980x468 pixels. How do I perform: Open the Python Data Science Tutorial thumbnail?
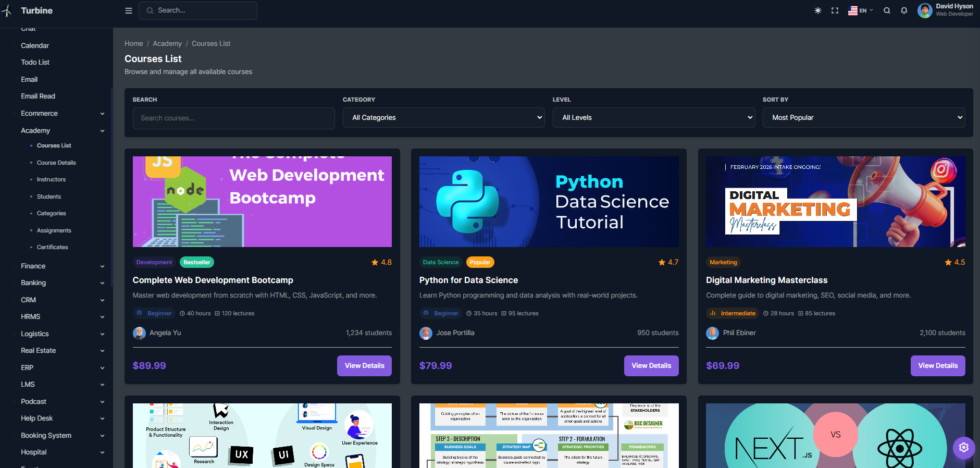click(549, 202)
